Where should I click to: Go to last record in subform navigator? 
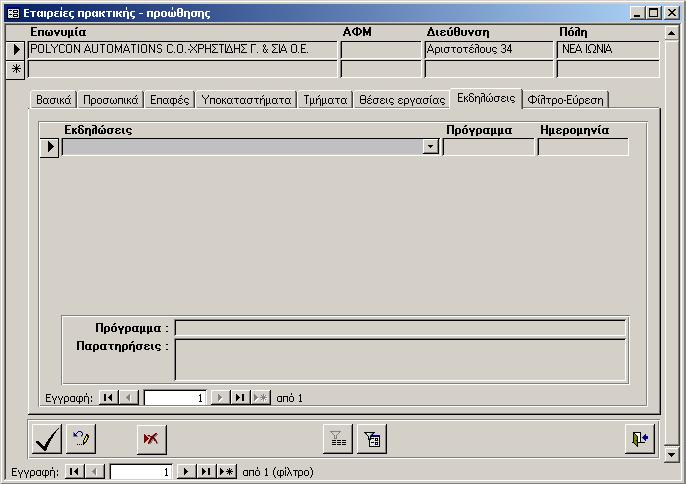(x=240, y=398)
